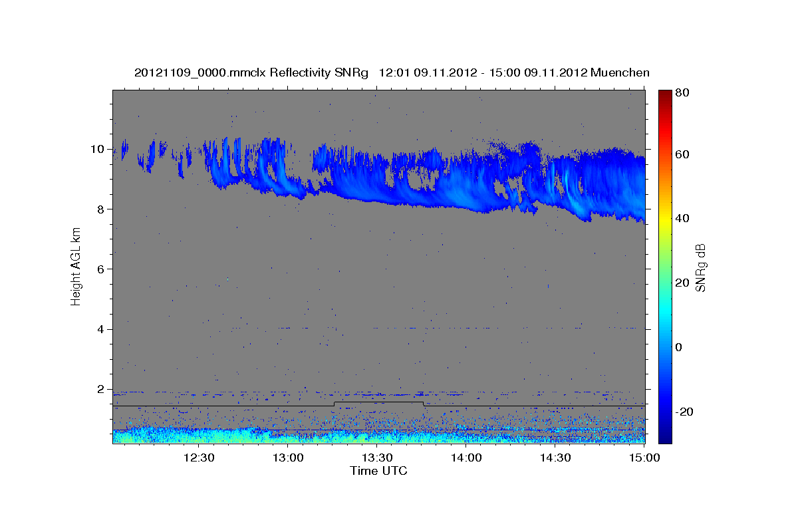Click the plot title text '20121109_0000.mmclx Reflectivity SNRg'

(x=251, y=72)
